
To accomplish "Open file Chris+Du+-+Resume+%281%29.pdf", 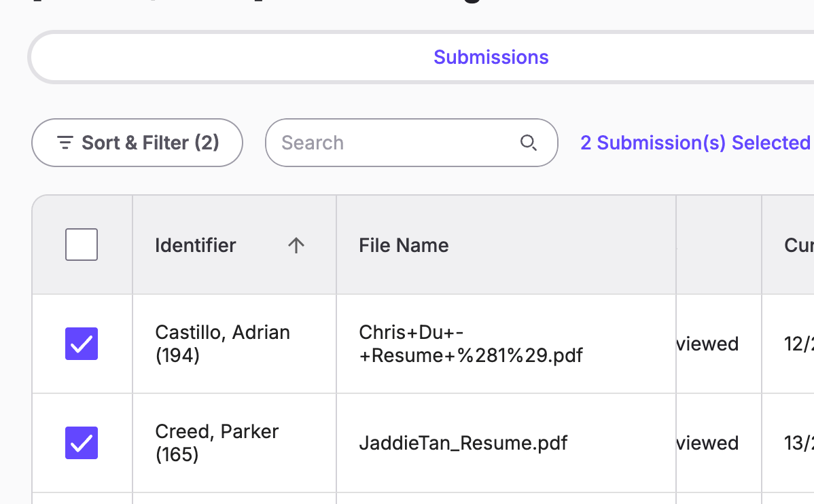I will (x=470, y=344).
